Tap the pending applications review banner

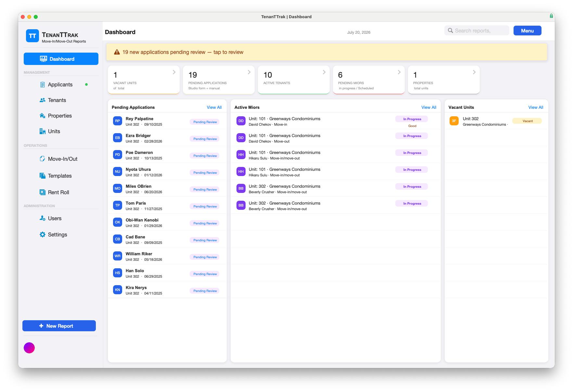327,52
